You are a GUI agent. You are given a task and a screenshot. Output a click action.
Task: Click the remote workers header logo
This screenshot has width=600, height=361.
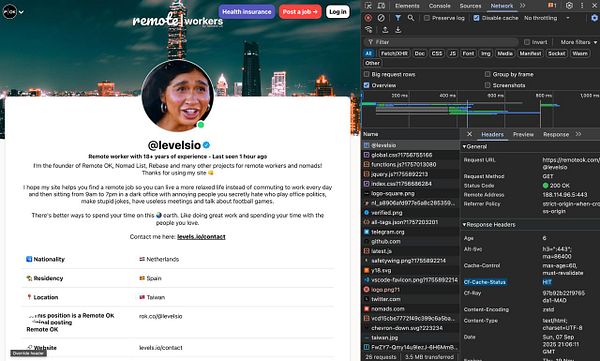click(x=178, y=20)
